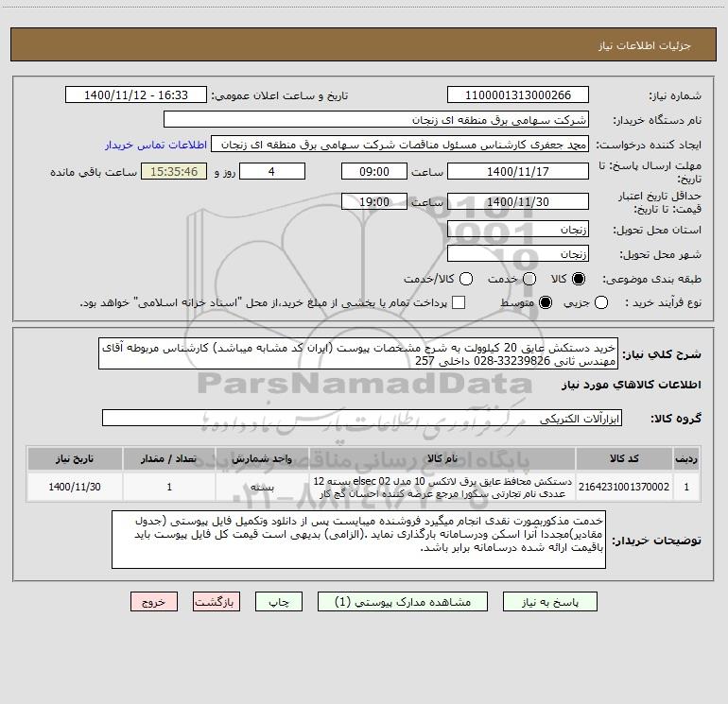728x704 pixels.
Task: Select the کالا radio button
Action: click(x=579, y=279)
